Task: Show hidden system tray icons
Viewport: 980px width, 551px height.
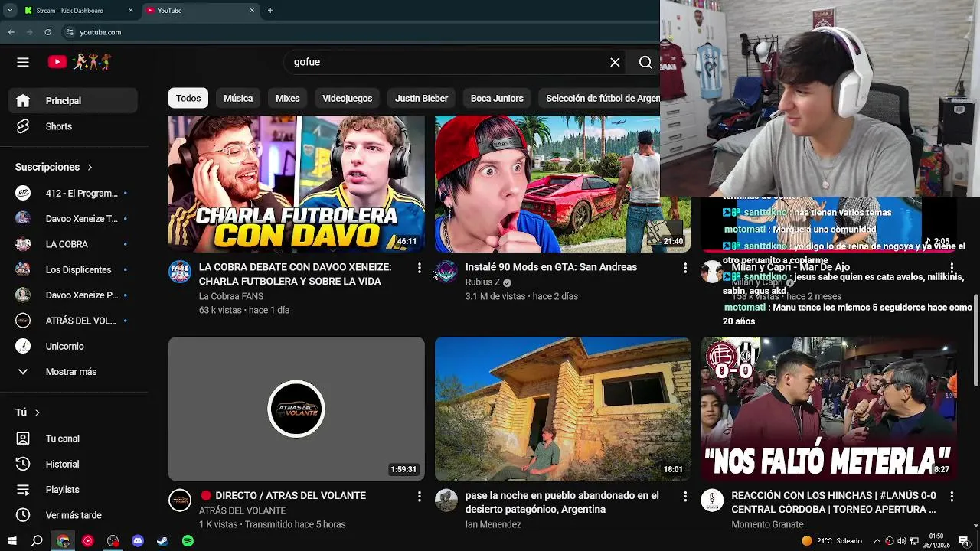Action: pyautogui.click(x=877, y=541)
